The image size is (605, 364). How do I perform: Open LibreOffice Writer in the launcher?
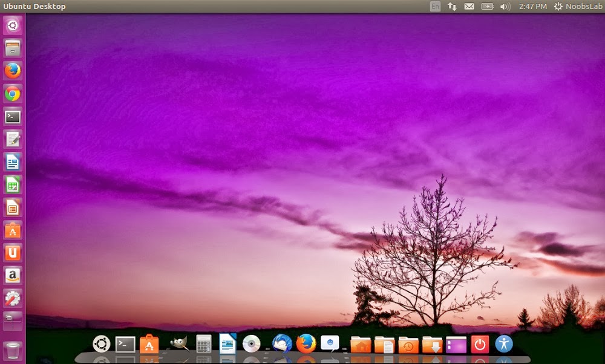pos(13,162)
